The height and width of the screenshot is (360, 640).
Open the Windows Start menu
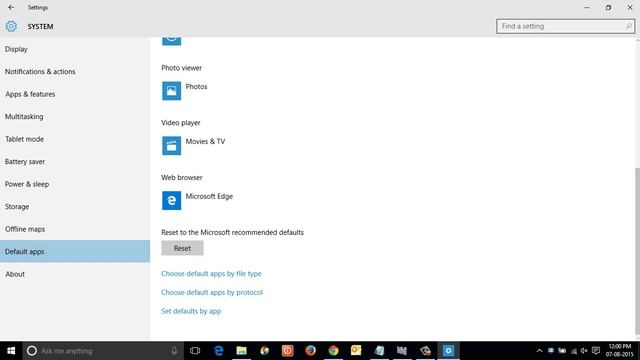[11, 351]
